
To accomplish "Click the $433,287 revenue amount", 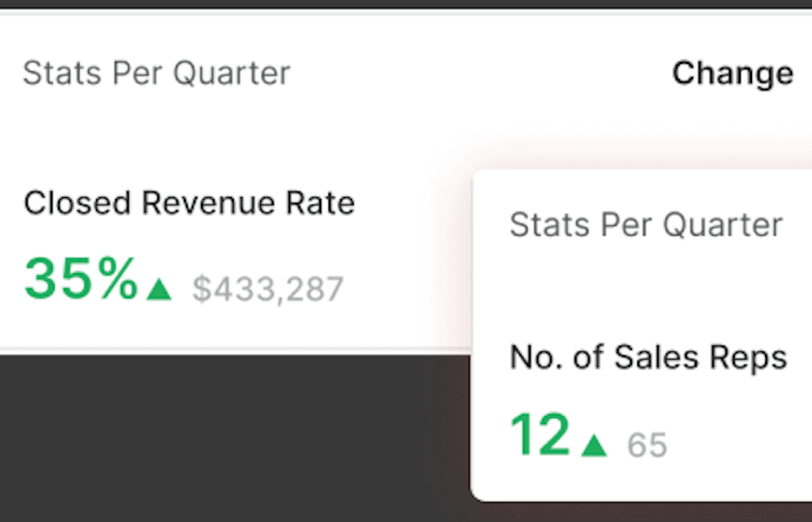I will (268, 289).
